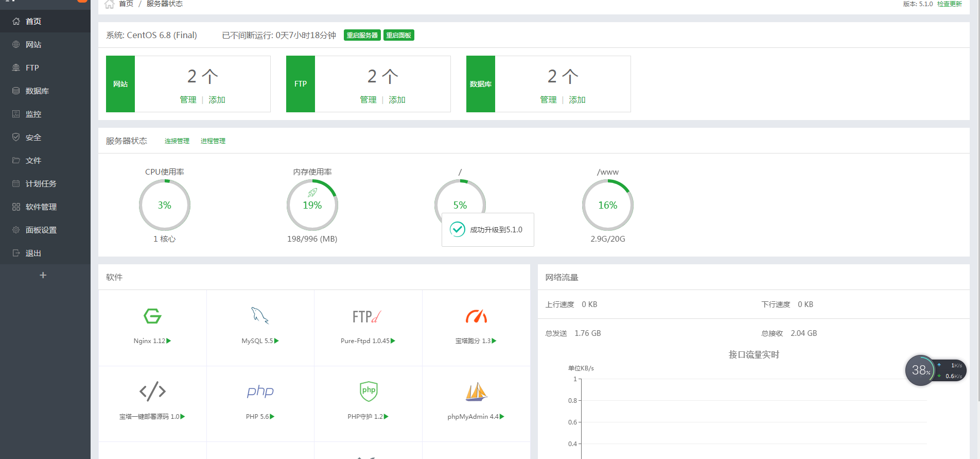This screenshot has height=459, width=980.
Task: Click the green 网站 card label
Action: pos(120,84)
